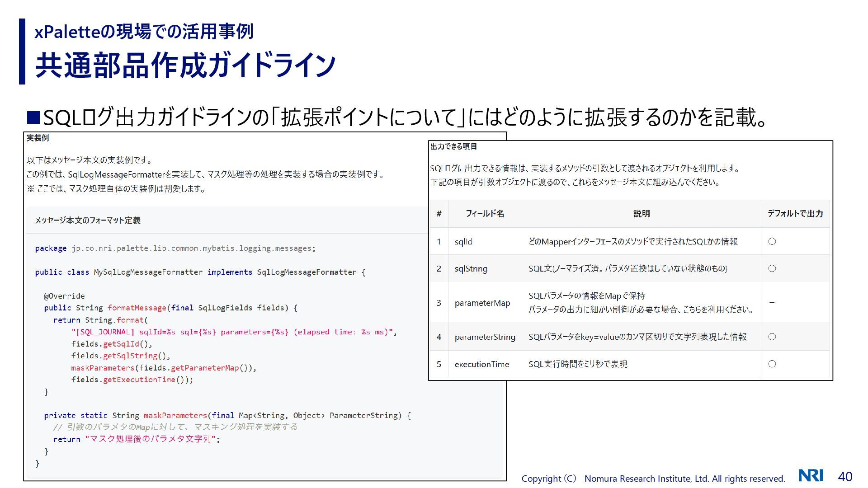Click the 説明 column header
The image size is (868, 488).
click(641, 214)
